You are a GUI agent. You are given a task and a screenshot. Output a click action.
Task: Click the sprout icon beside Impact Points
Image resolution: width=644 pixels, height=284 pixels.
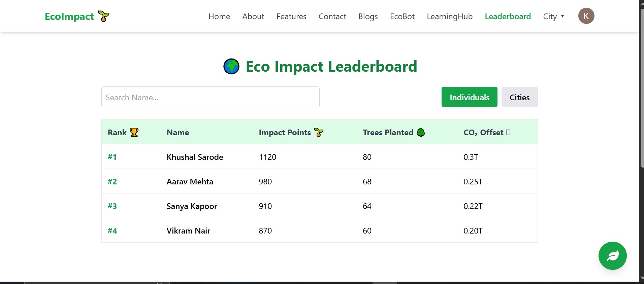[x=318, y=133]
